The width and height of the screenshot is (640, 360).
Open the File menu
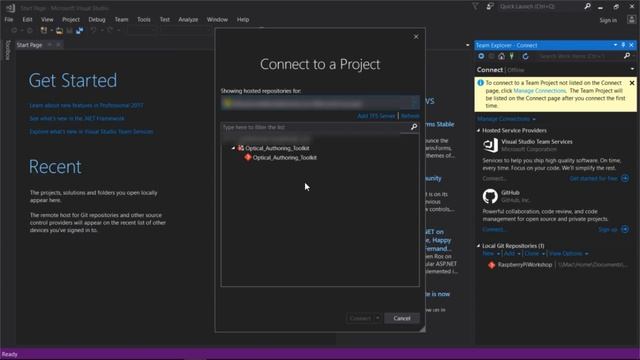click(9, 20)
